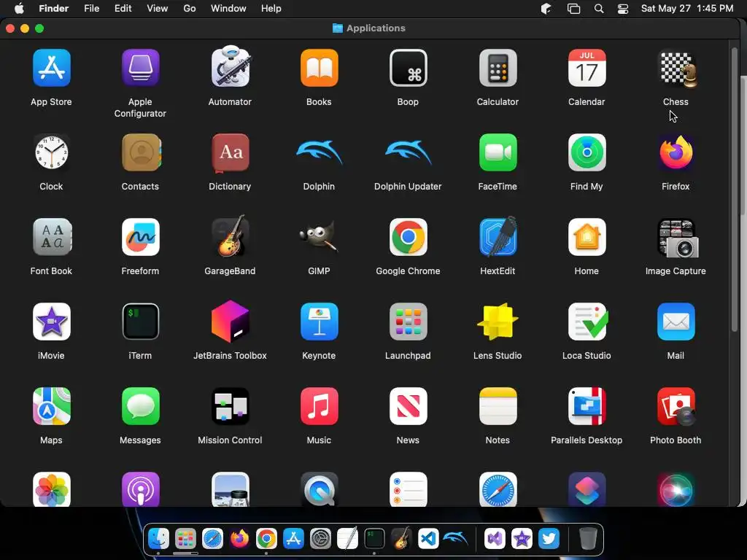Open Calculator from Applications
747x560 pixels.
pos(498,68)
